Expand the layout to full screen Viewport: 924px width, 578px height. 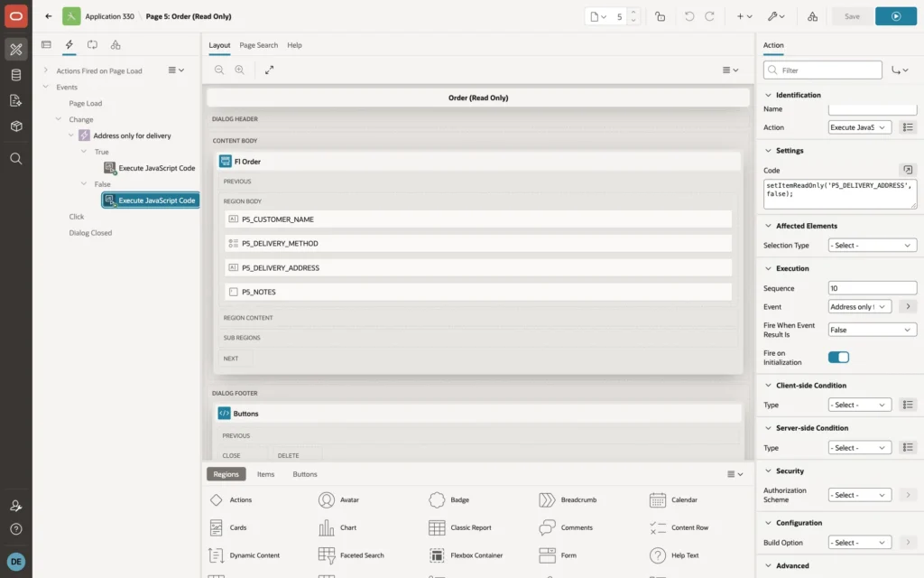point(269,70)
